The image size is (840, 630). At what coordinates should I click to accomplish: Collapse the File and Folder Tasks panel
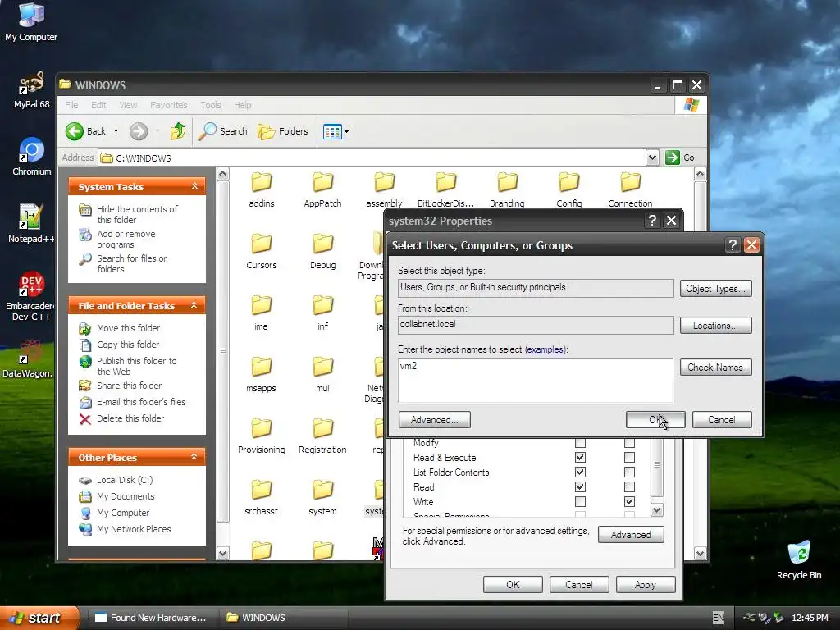coord(194,305)
